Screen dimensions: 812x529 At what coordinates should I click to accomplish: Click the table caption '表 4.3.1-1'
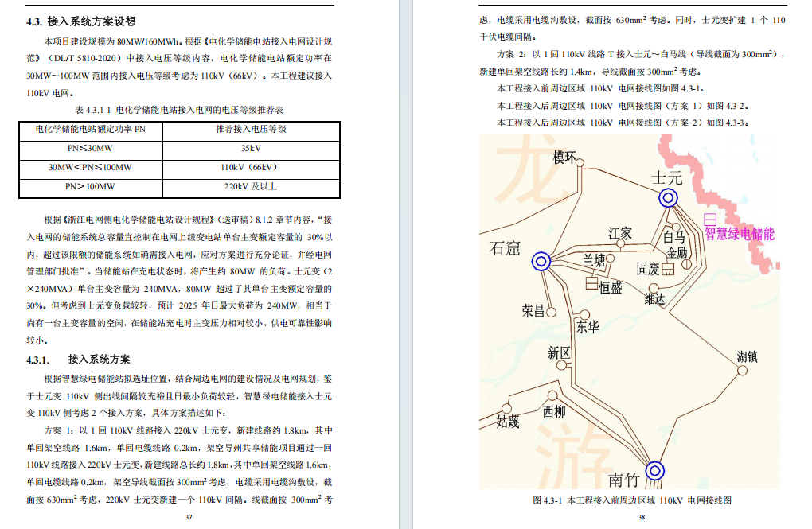(93, 110)
